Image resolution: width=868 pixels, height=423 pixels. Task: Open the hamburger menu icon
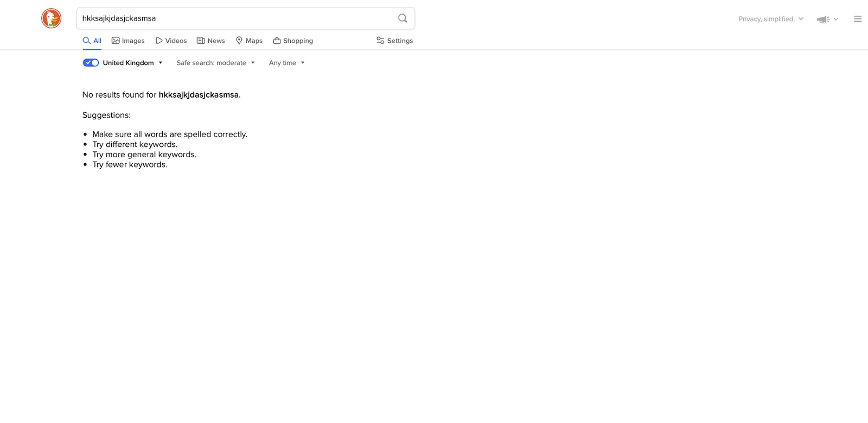pyautogui.click(x=858, y=19)
